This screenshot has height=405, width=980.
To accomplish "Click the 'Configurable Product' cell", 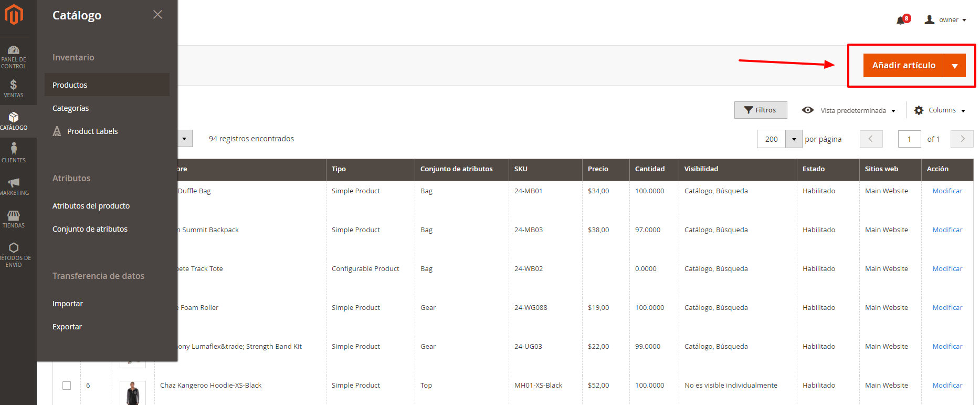I will click(x=365, y=268).
